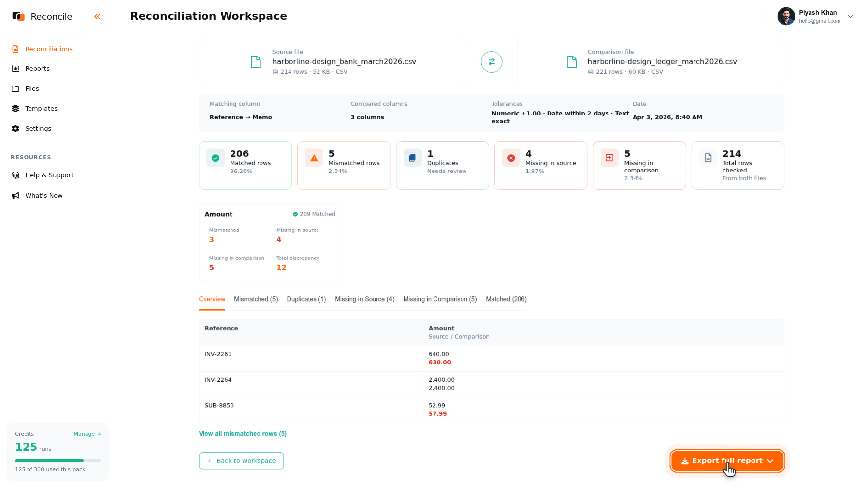Click the Total rows checked file icon

click(708, 158)
